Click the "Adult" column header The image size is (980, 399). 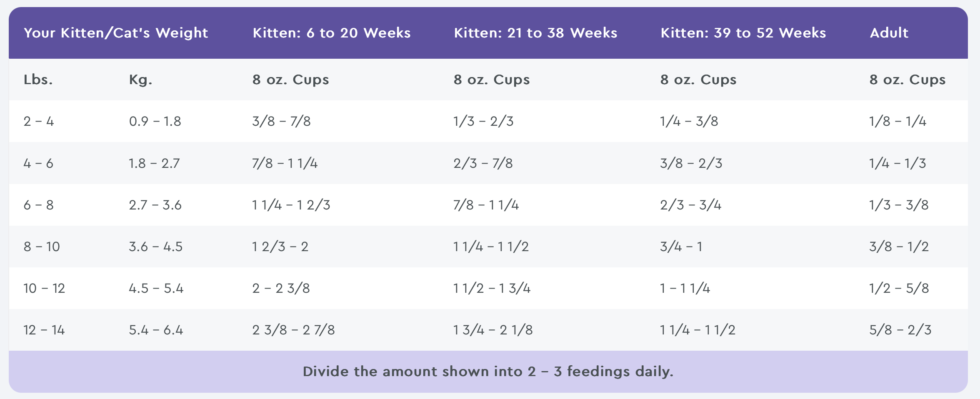click(889, 33)
